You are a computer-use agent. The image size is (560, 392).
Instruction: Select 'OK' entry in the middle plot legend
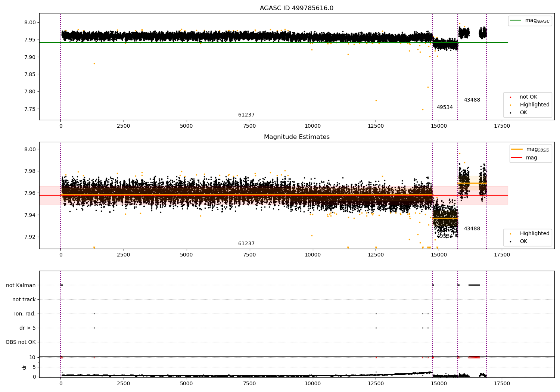[x=523, y=242]
